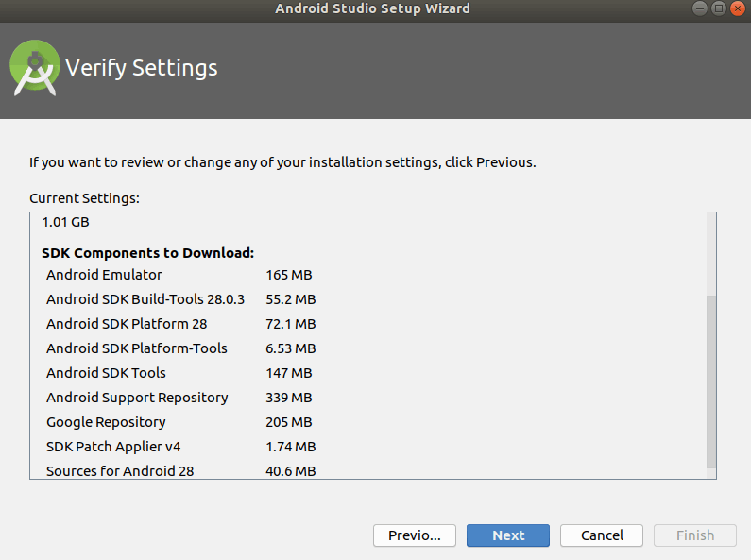Click the SDK Components to Download heading
Screen dimensions: 751x560
point(147,253)
